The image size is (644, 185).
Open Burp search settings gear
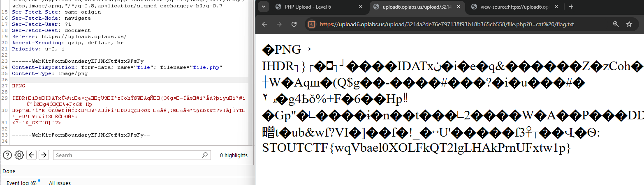tap(19, 155)
